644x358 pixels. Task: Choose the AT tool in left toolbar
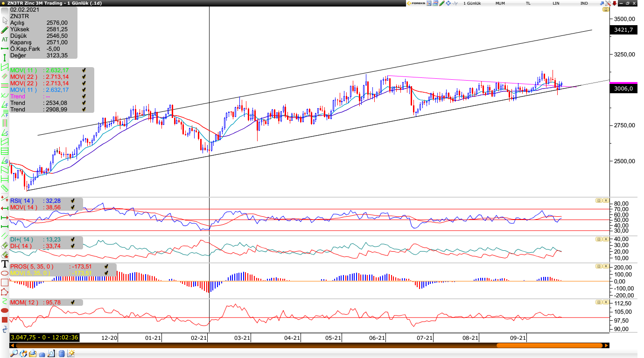pos(5,39)
